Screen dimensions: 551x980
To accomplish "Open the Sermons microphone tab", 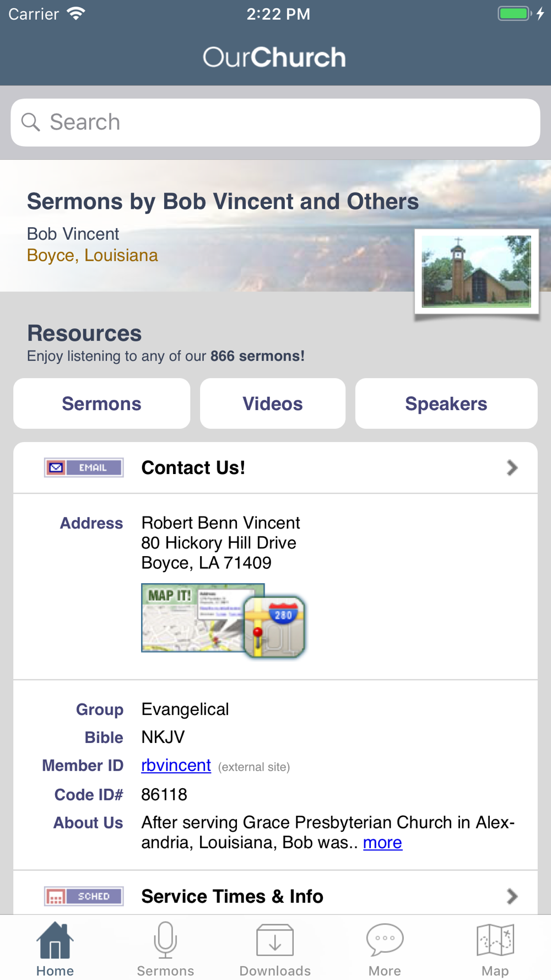I will tap(165, 940).
